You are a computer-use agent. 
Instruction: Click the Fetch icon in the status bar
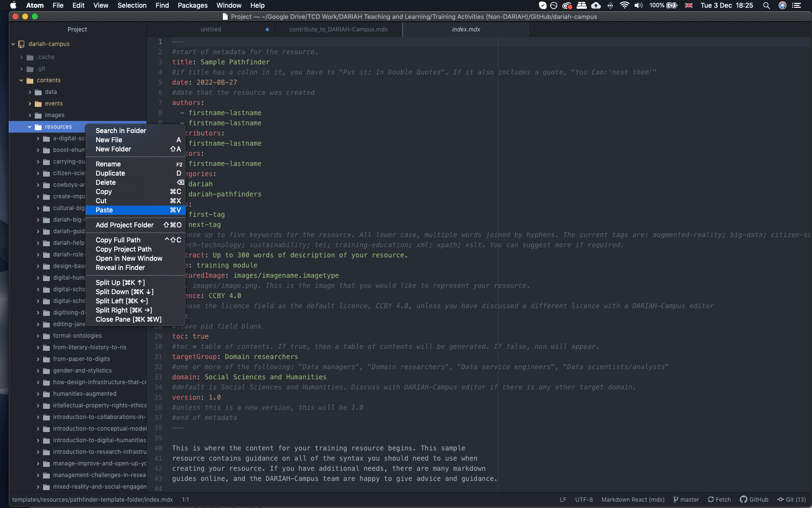719,499
